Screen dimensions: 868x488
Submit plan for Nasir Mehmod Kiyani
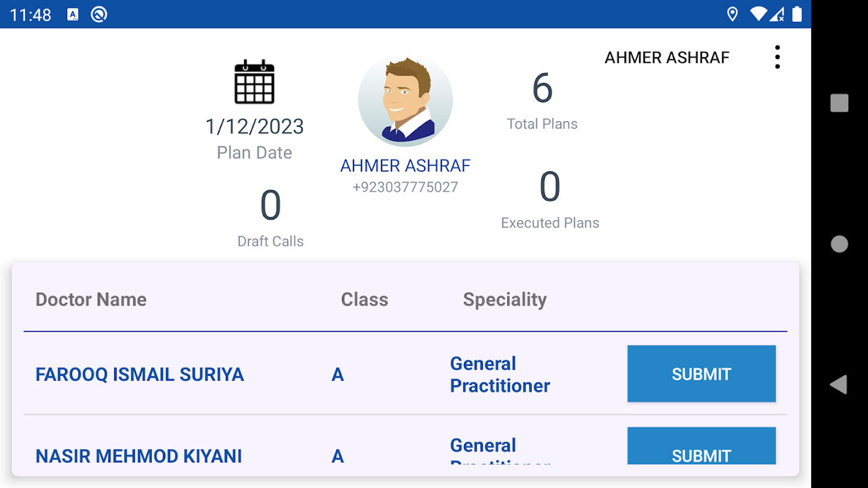click(701, 446)
